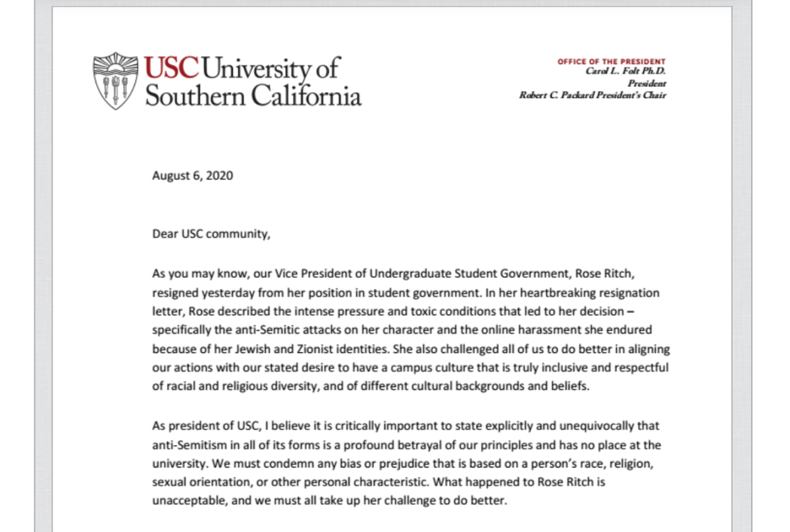
Task: Select the name Carol L. Folt Ph.D.
Action: pyautogui.click(x=626, y=72)
